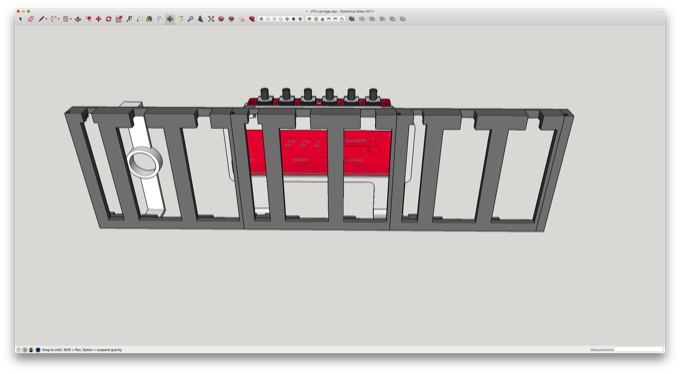Toggle X-Ray face style
The height and width of the screenshot is (374, 680).
[x=261, y=19]
